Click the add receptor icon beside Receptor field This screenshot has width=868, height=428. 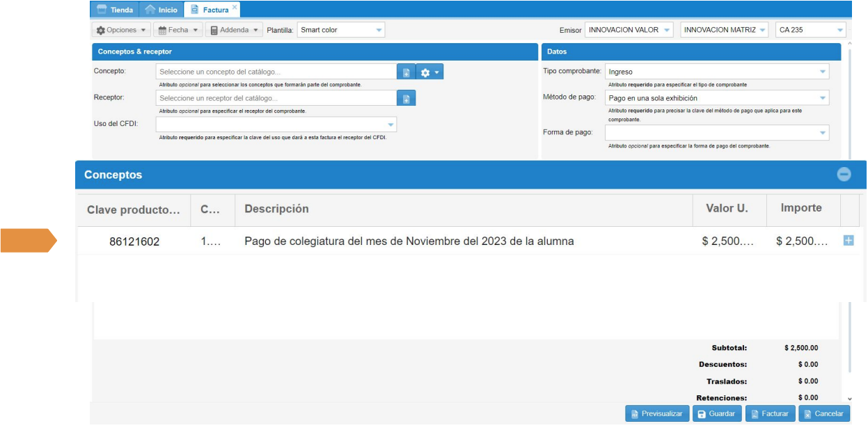tap(406, 99)
